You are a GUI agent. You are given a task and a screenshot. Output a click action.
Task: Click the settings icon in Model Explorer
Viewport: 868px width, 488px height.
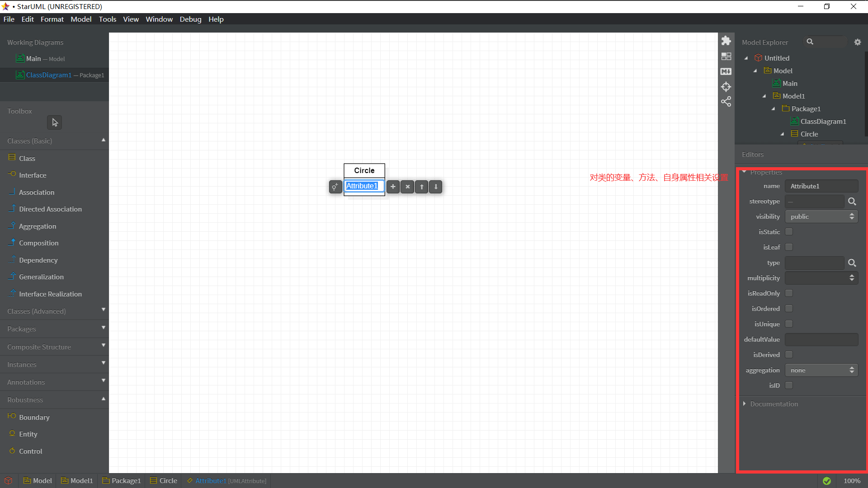pos(857,42)
